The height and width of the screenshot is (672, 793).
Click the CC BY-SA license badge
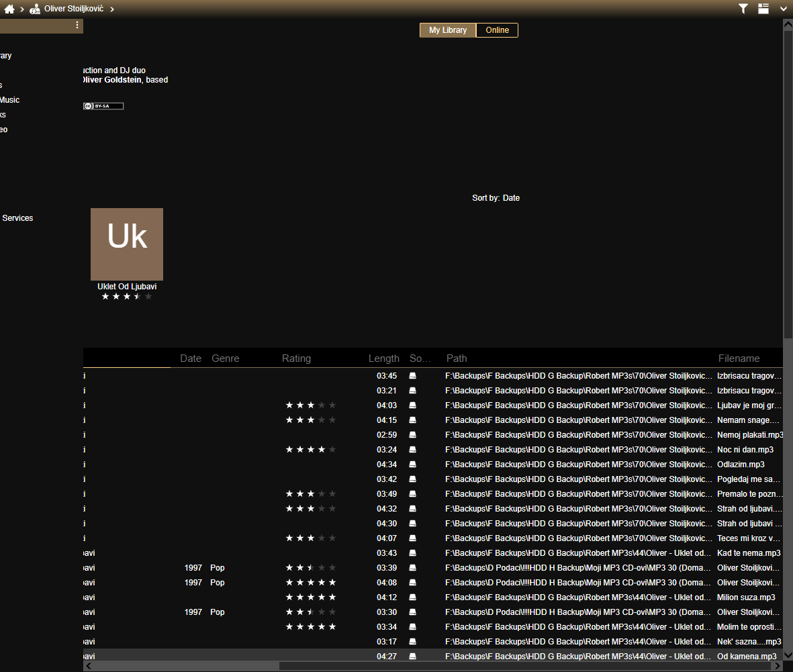(103, 106)
